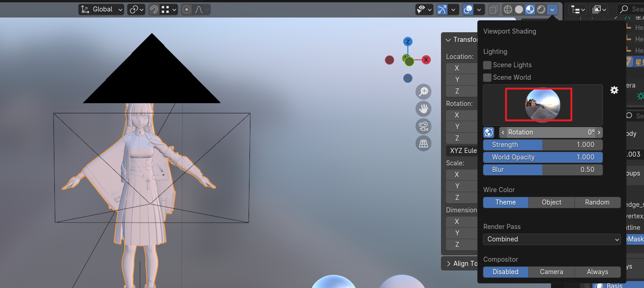Adjust the Blur slider
644x288 pixels.
coord(543,170)
